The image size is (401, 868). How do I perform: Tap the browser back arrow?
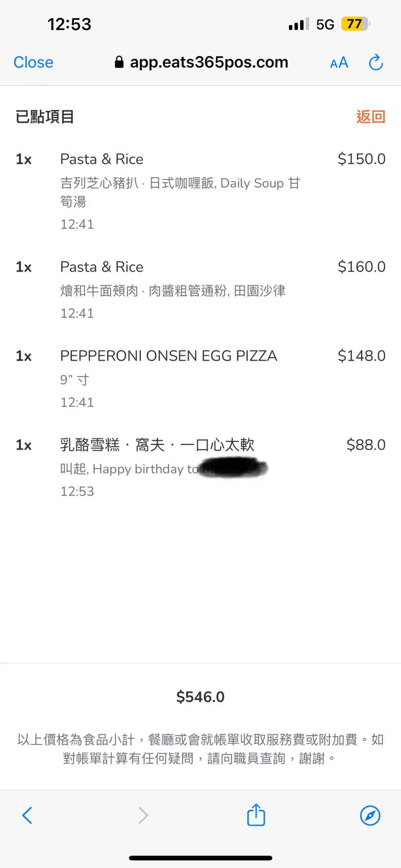27,815
